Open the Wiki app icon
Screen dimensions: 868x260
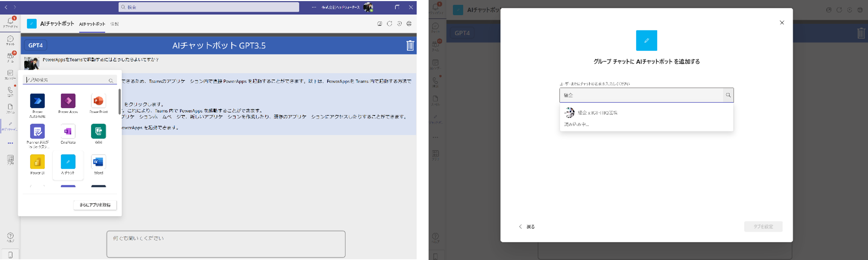coord(98,131)
